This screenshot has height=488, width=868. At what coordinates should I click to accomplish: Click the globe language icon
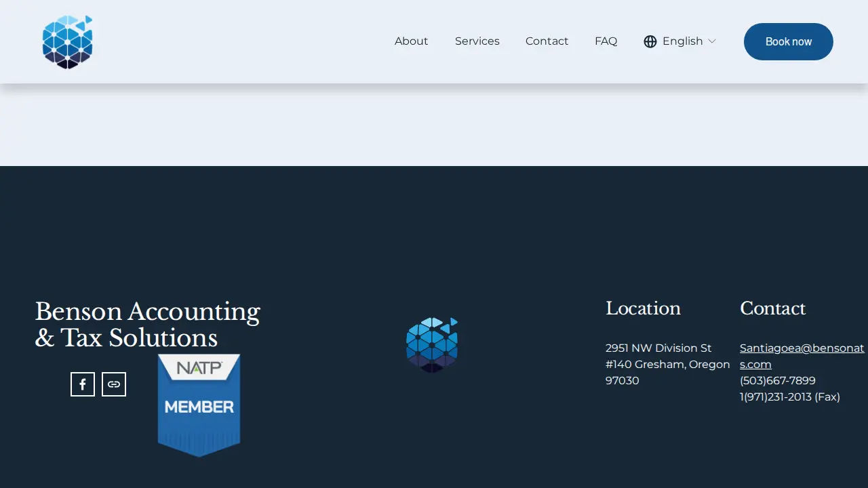click(x=650, y=41)
